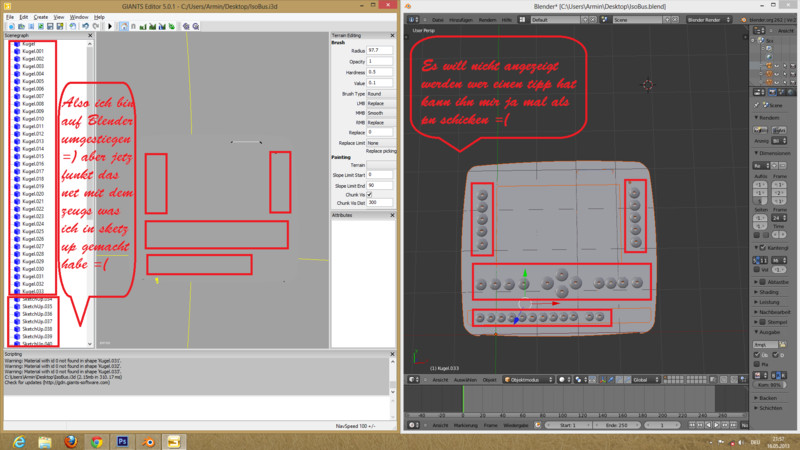Open Blender 3D view editor type selector
Viewport: 800px width, 450px height.
[x=413, y=379]
